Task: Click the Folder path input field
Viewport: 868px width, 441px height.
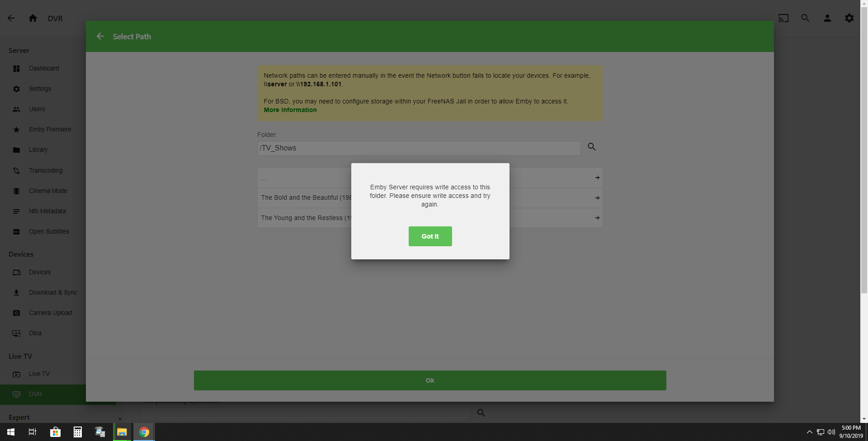Action: pos(419,148)
